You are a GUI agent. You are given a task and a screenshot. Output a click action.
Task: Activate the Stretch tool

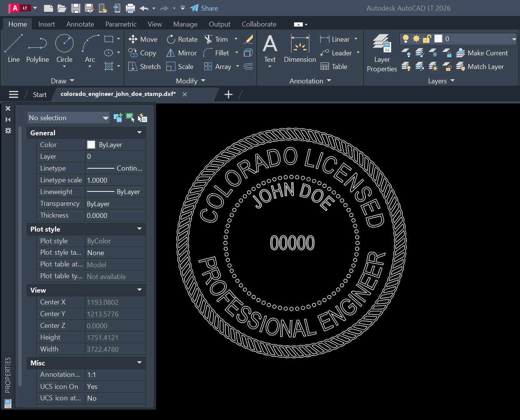145,67
